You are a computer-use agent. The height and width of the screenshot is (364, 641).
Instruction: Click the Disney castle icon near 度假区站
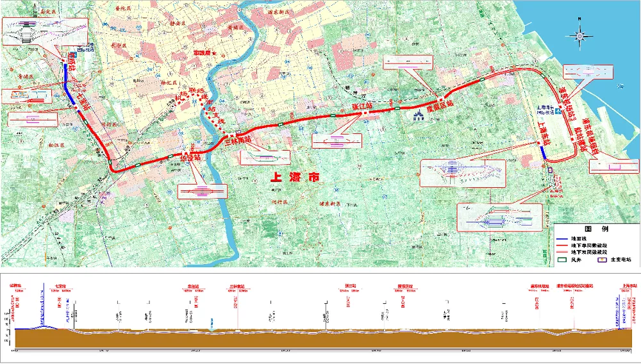418,116
